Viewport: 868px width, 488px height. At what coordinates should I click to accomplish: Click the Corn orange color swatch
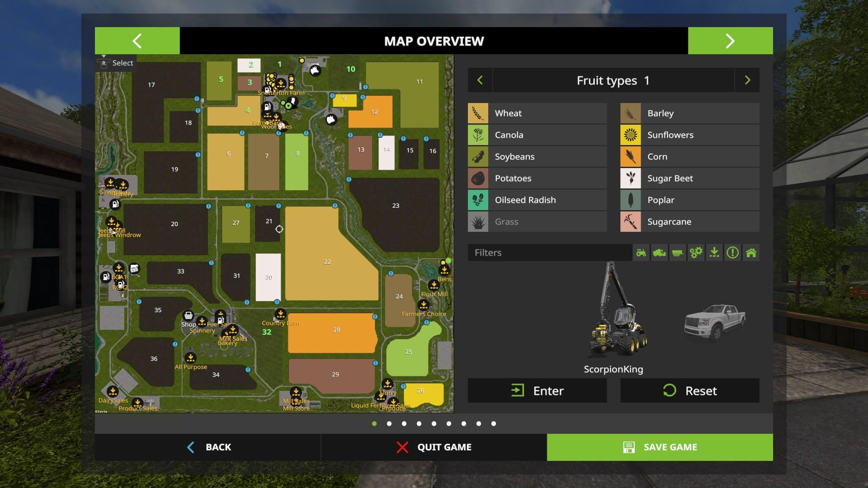[630, 157]
